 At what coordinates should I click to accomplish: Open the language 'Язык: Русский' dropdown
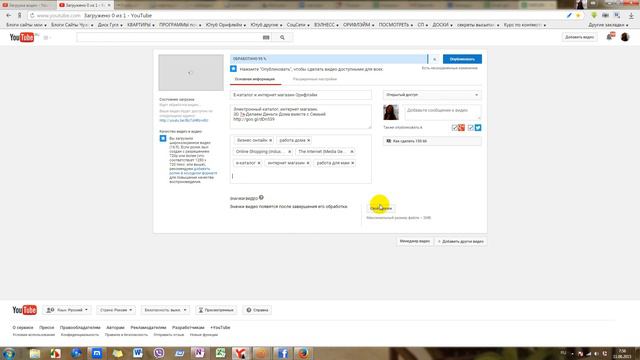(67, 310)
